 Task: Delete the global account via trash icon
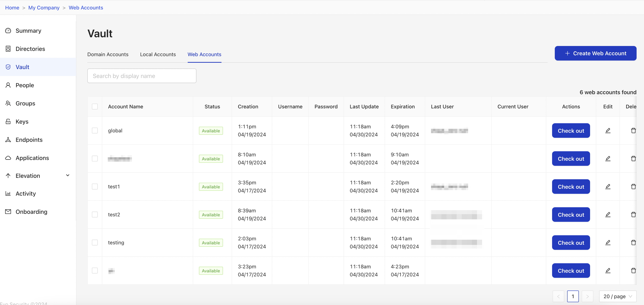coord(633,130)
